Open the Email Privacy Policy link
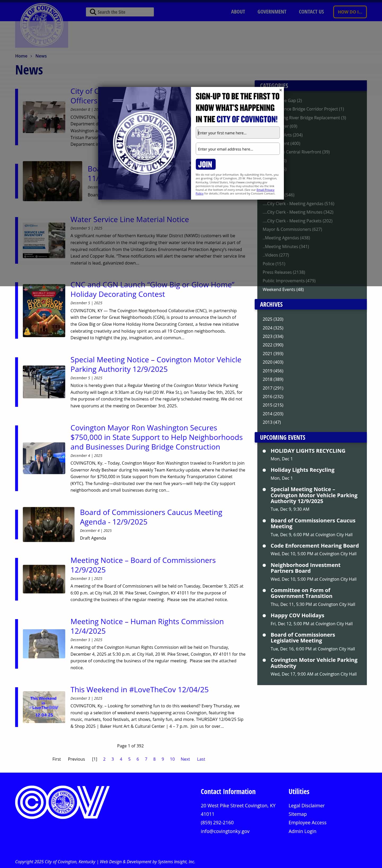Screen dimensions: 382x868 click(x=235, y=192)
